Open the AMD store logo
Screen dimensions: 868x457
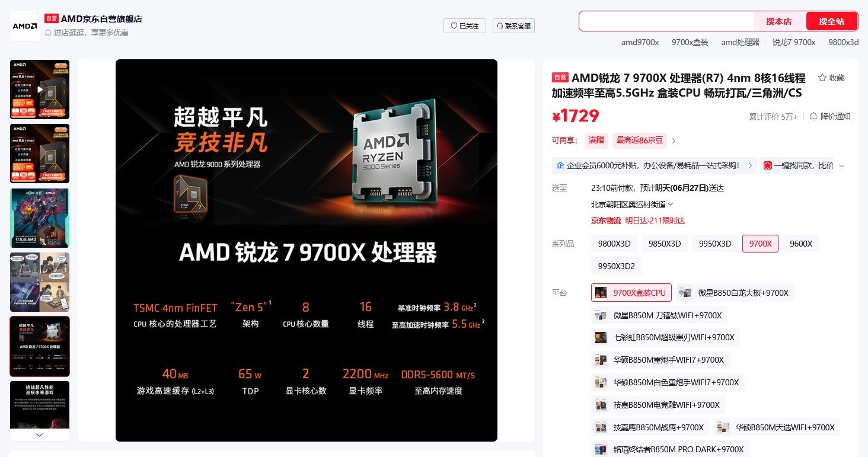(x=25, y=26)
